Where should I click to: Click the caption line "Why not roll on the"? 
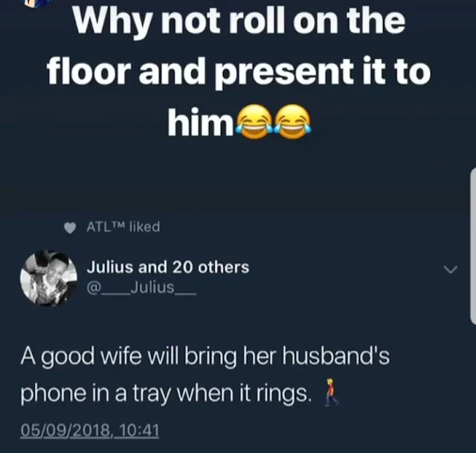click(239, 22)
